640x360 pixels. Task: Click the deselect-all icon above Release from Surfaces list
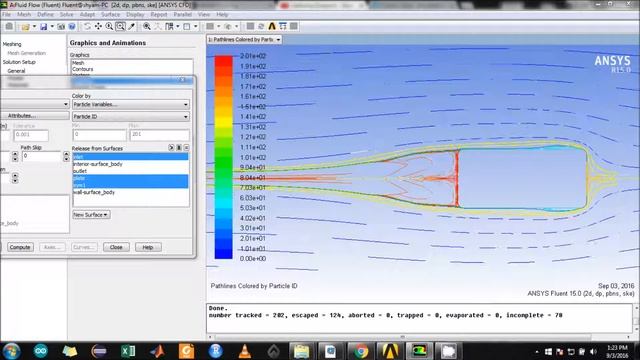[186, 148]
